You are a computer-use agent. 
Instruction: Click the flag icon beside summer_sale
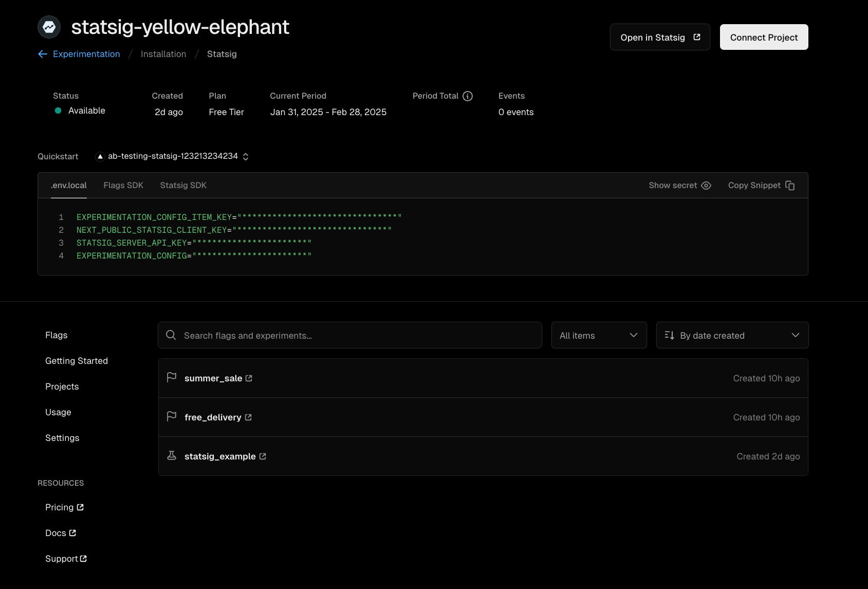pos(172,377)
